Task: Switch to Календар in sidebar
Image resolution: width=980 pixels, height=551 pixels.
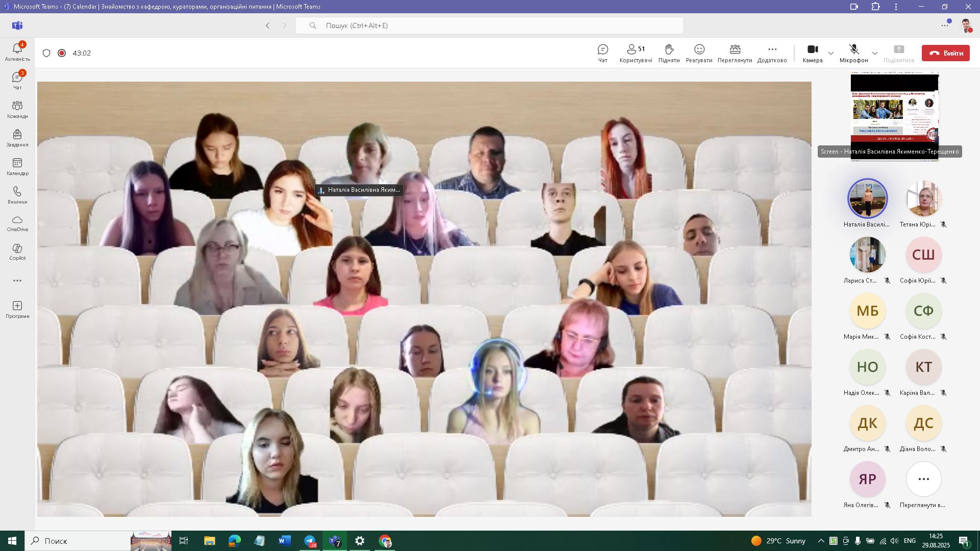Action: (17, 166)
